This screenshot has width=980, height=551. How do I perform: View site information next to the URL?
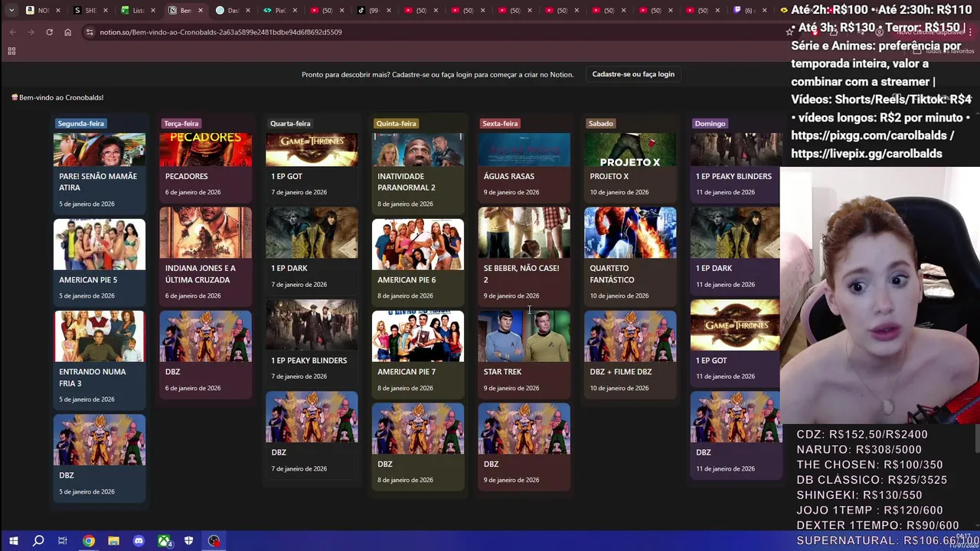click(x=90, y=32)
